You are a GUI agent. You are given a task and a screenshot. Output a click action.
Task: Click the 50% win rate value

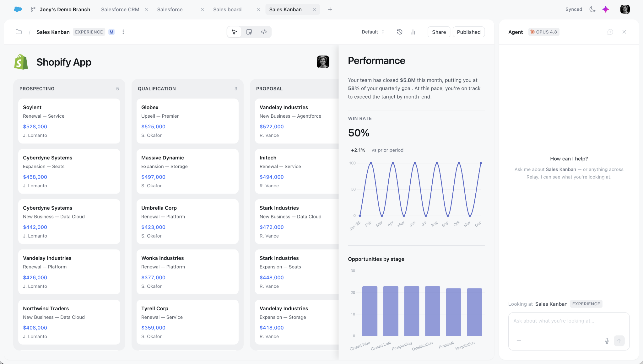359,133
